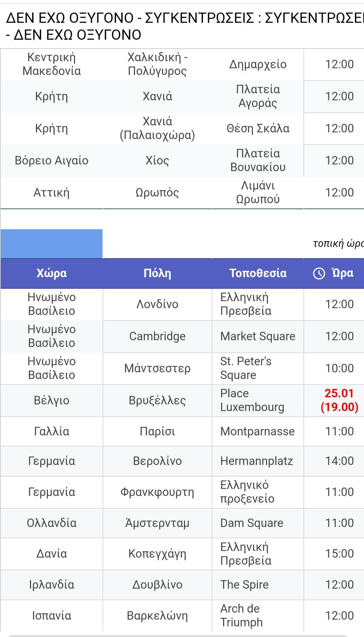This screenshot has width=364, height=637.
Task: Click the Χώρα column header
Action: tap(52, 273)
